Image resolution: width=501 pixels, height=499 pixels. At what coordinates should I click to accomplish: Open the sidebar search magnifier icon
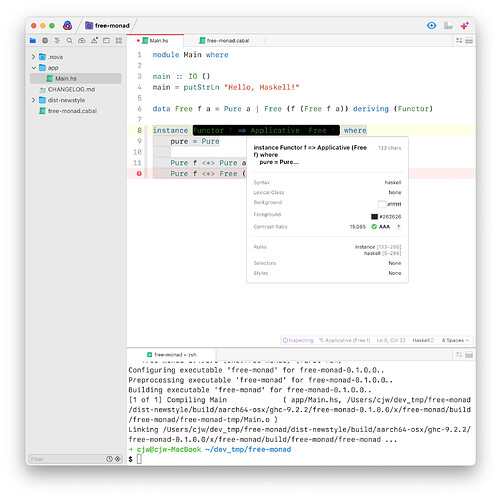pos(69,41)
